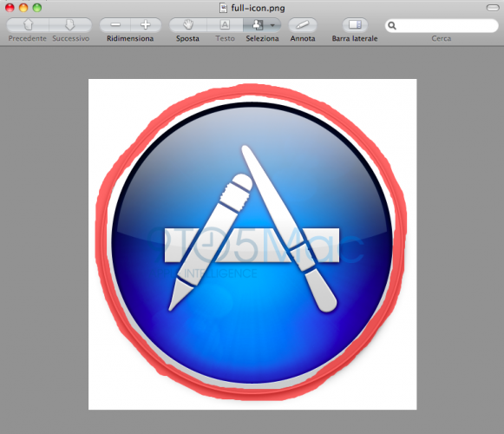Zoom in with the plus Ridimensiona button
Viewport: 504px width, 434px height.
[x=146, y=25]
